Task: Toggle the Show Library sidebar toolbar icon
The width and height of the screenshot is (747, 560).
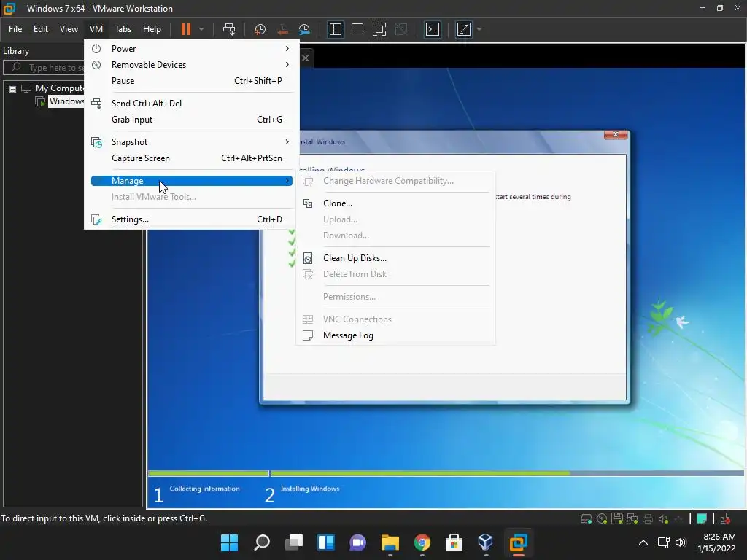Action: coord(336,29)
